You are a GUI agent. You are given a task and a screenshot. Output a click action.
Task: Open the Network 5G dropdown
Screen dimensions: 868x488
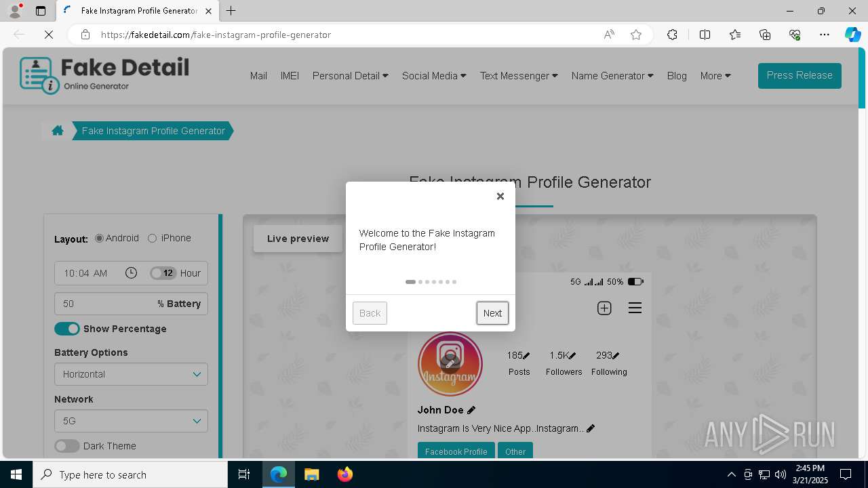click(131, 421)
